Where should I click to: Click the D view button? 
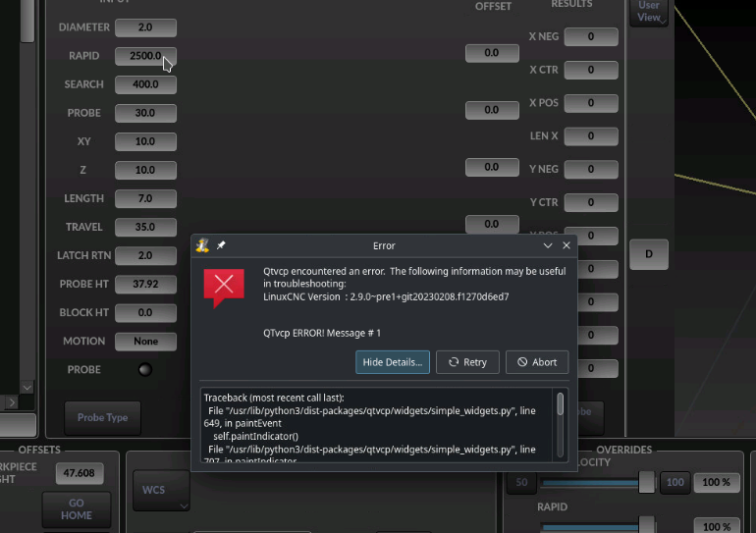(x=649, y=254)
